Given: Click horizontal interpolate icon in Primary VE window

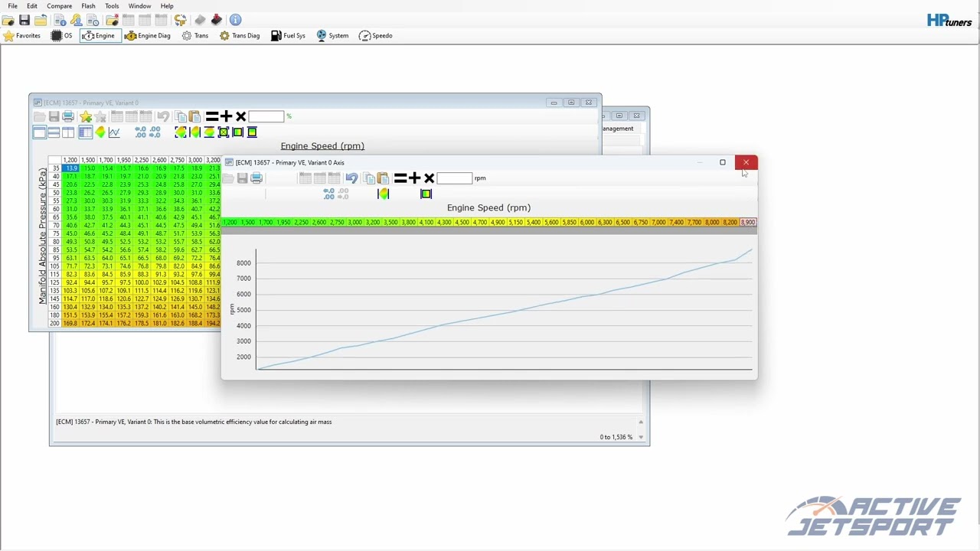Looking at the screenshot, I should 194,132.
